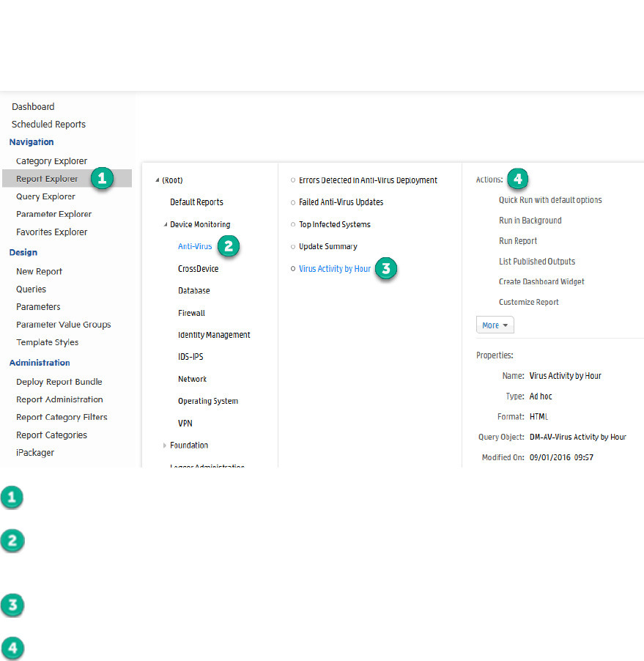Image resolution: width=644 pixels, height=661 pixels.
Task: Open Report Explorer in the Navigation menu
Action: [x=47, y=179]
